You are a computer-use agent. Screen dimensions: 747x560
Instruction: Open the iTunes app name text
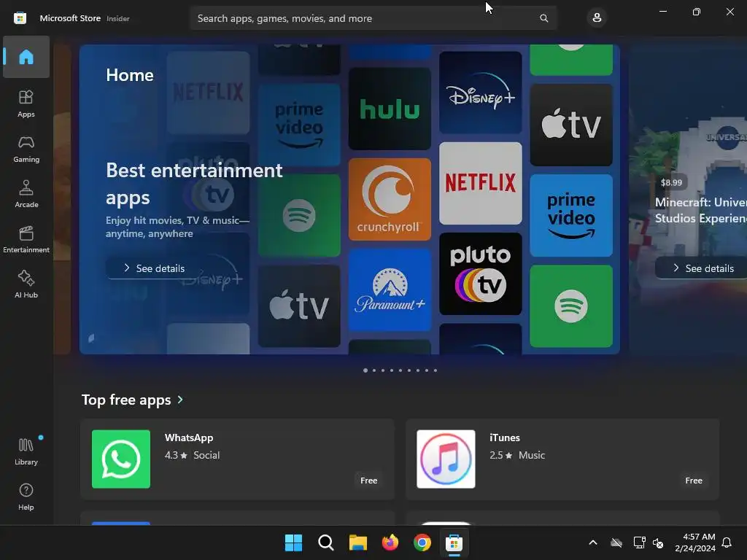[505, 437]
